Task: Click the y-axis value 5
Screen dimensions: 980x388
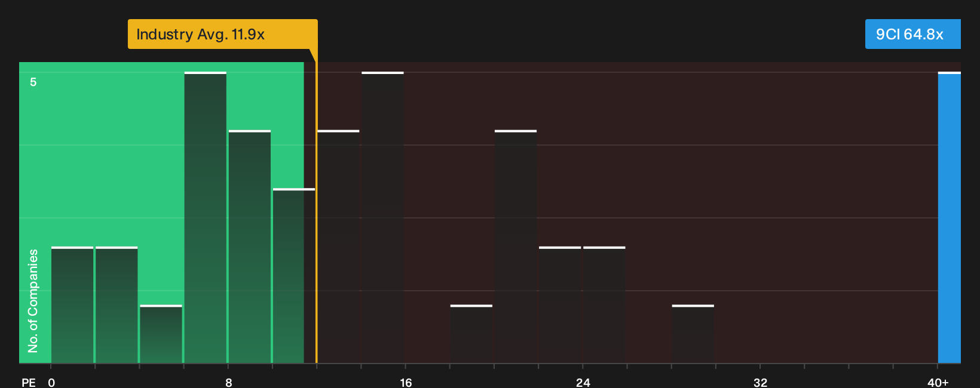Action: click(33, 82)
